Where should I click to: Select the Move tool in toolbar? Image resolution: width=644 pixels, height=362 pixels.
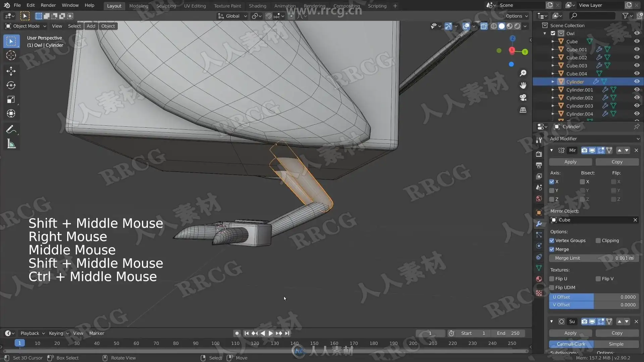pos(11,71)
